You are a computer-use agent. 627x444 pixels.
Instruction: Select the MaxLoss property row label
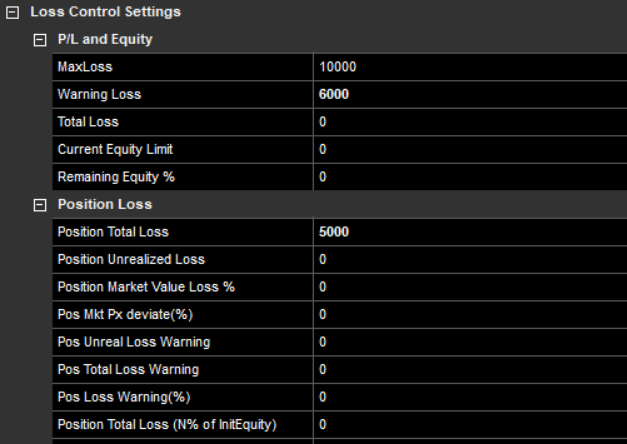(x=85, y=67)
